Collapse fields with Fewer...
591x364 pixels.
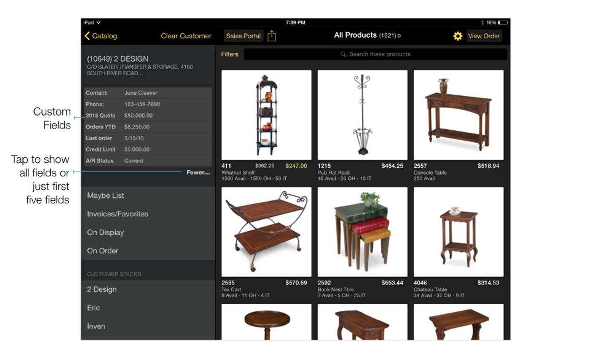(x=198, y=172)
